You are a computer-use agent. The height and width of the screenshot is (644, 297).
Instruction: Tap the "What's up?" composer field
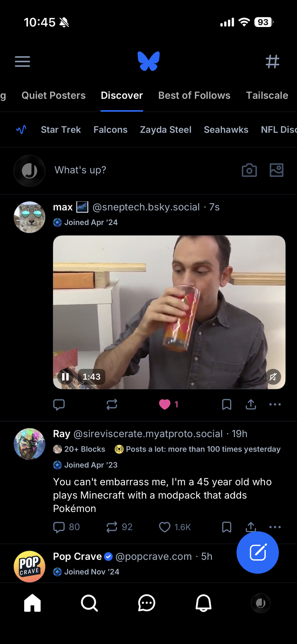point(81,170)
